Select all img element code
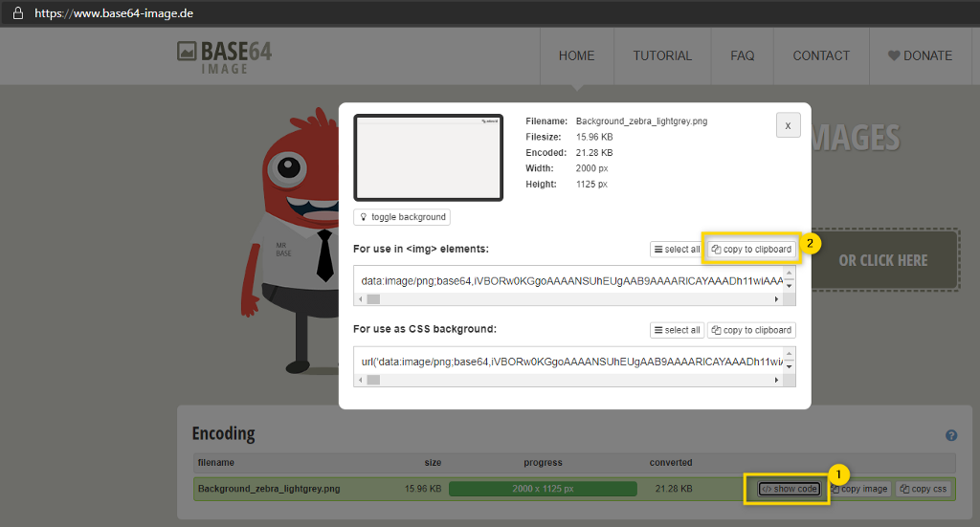Screen dimensions: 980x527 676,250
